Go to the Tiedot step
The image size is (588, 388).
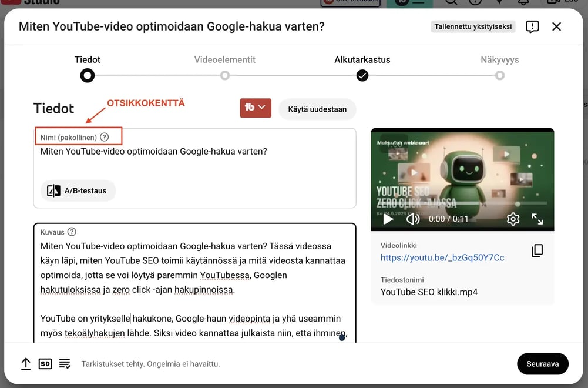[x=88, y=59]
